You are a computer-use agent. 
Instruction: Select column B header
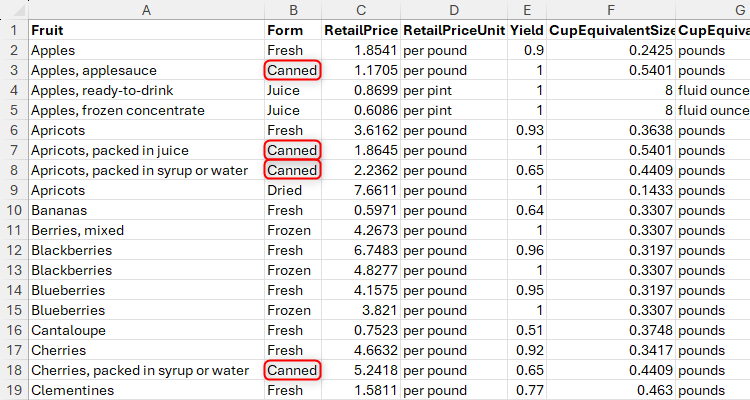click(292, 10)
